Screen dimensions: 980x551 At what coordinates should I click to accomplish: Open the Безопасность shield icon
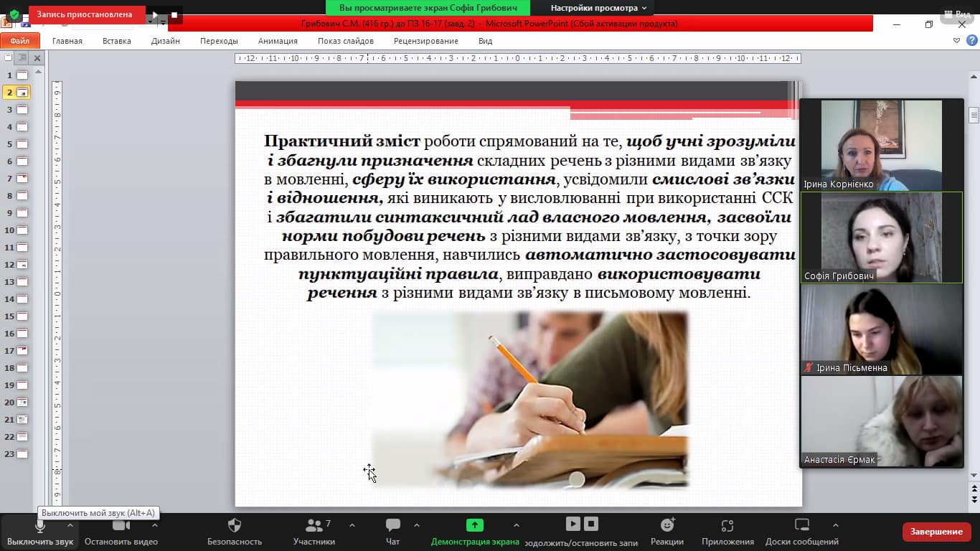pos(234,525)
